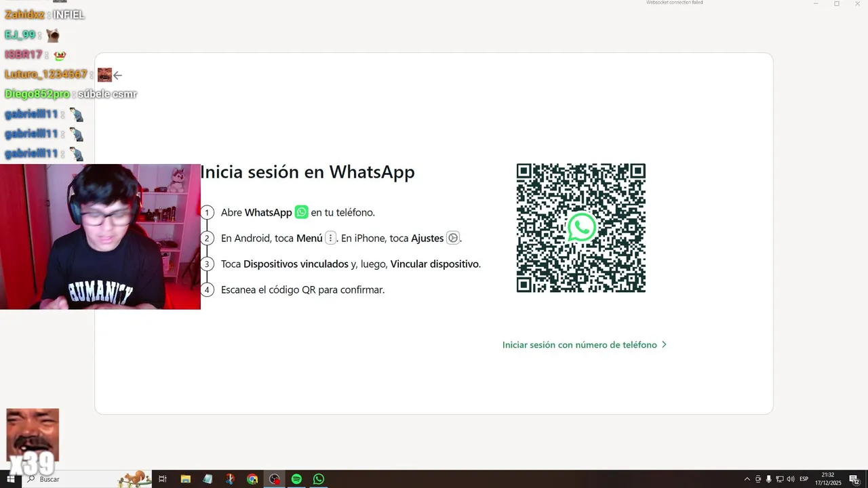
Task: Click the microphone tray icon
Action: 769,479
